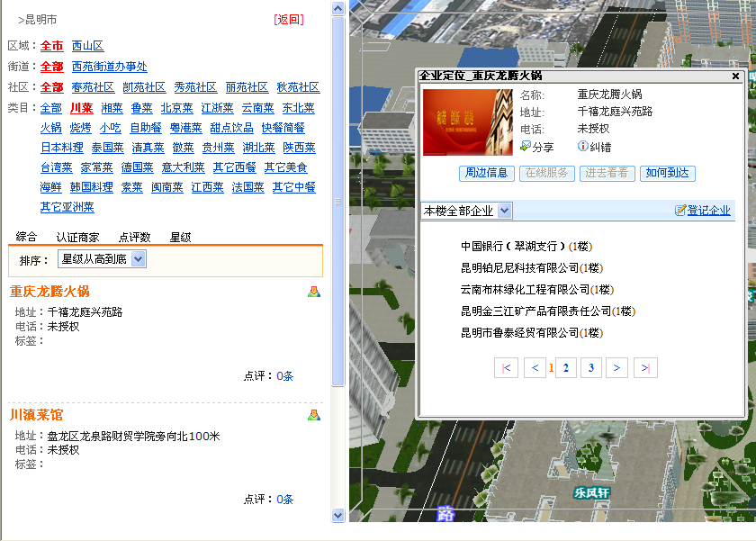Choose the 快餐简餐 category
Image resolution: width=756 pixels, height=541 pixels.
tap(283, 128)
